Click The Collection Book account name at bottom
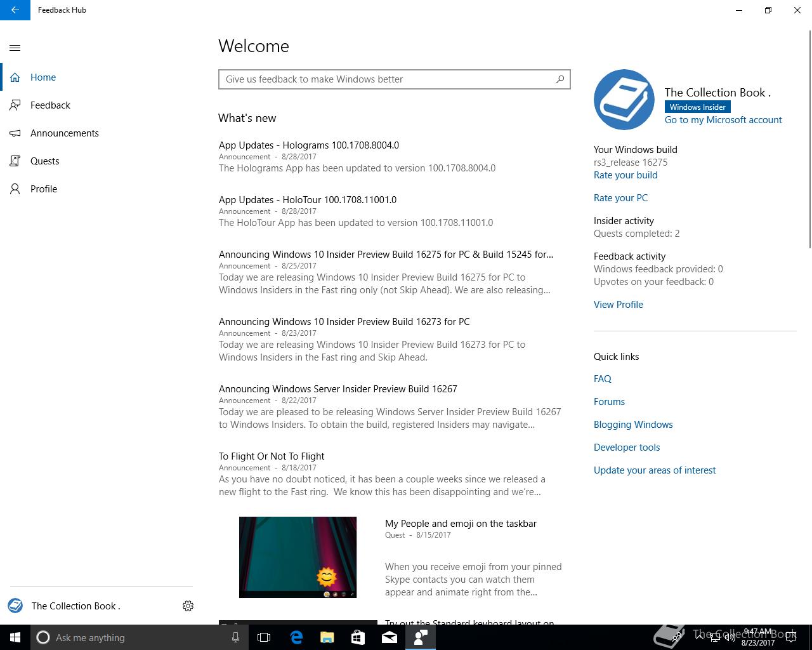The width and height of the screenshot is (812, 650). (75, 606)
